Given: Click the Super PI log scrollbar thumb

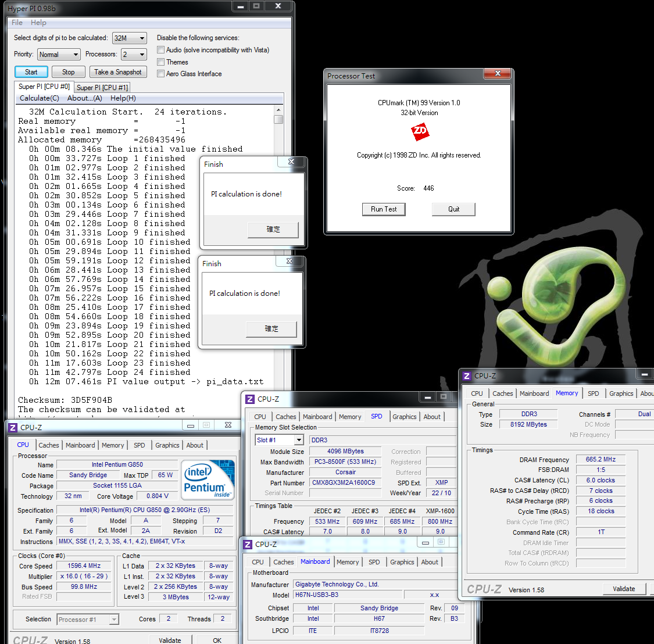Looking at the screenshot, I should [278, 120].
